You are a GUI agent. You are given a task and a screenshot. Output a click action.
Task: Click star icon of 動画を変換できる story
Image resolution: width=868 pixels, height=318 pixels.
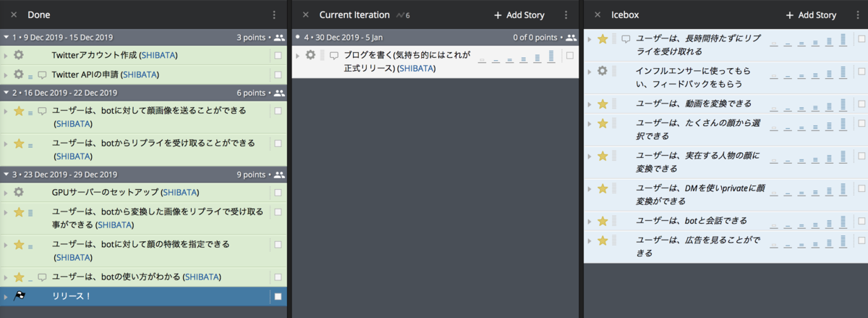603,104
